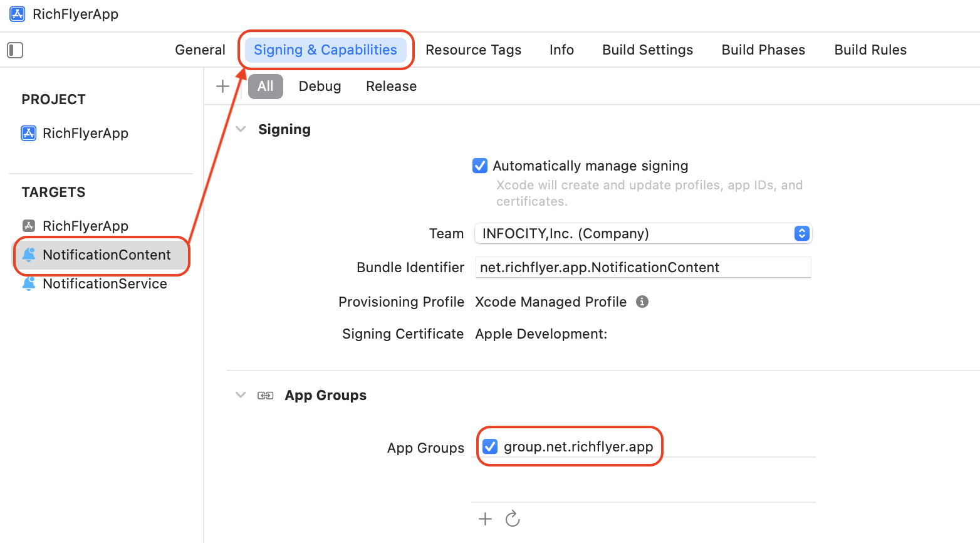This screenshot has height=543, width=980.
Task: Add a new app group
Action: [485, 519]
